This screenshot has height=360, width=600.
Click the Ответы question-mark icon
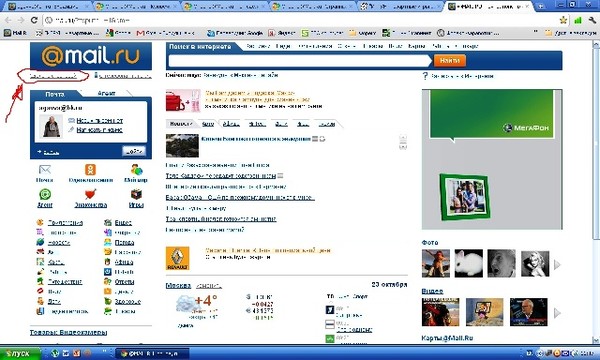click(x=108, y=282)
